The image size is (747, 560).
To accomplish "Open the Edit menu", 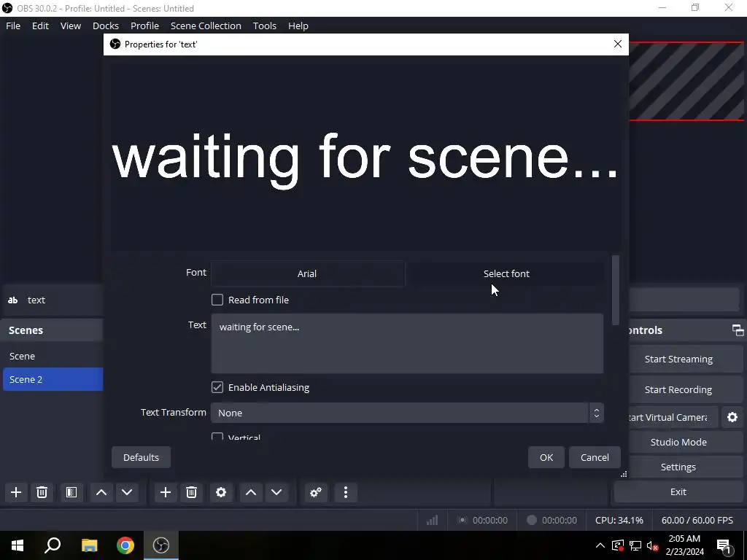I will point(41,26).
